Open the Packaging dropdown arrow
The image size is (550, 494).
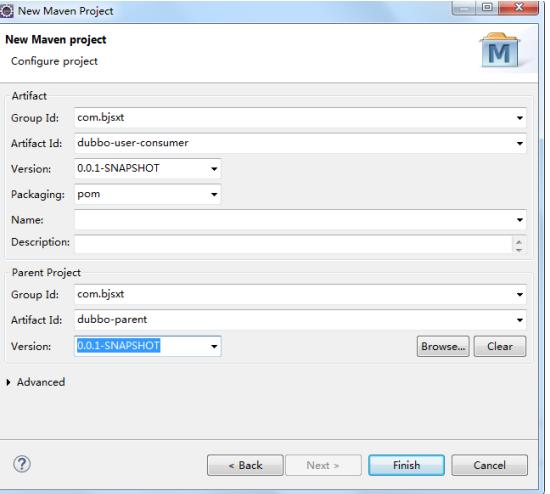point(214,194)
